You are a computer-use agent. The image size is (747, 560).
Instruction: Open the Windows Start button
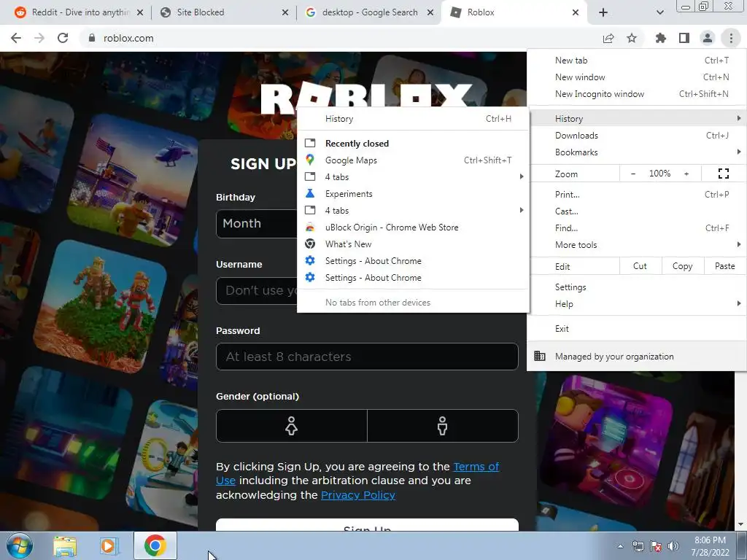pyautogui.click(x=19, y=545)
